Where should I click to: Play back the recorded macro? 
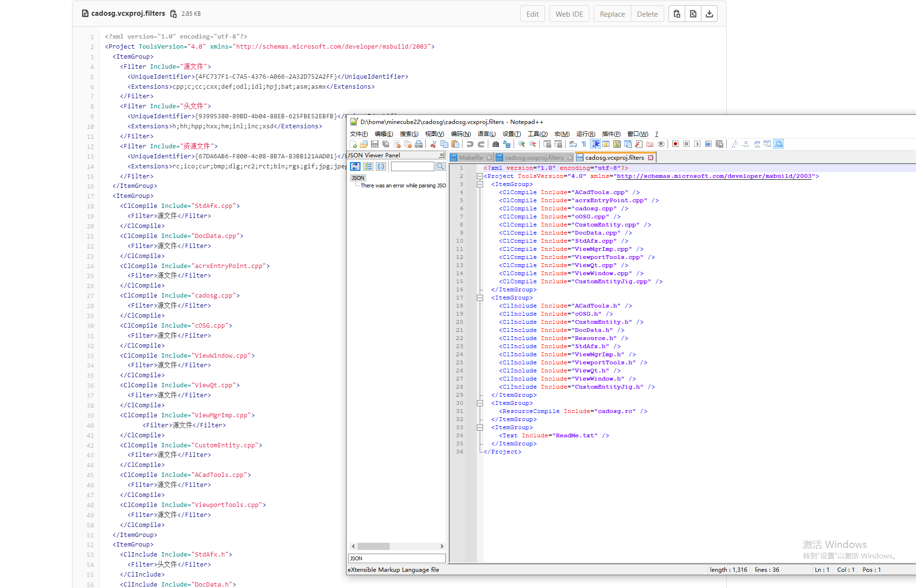pyautogui.click(x=697, y=144)
